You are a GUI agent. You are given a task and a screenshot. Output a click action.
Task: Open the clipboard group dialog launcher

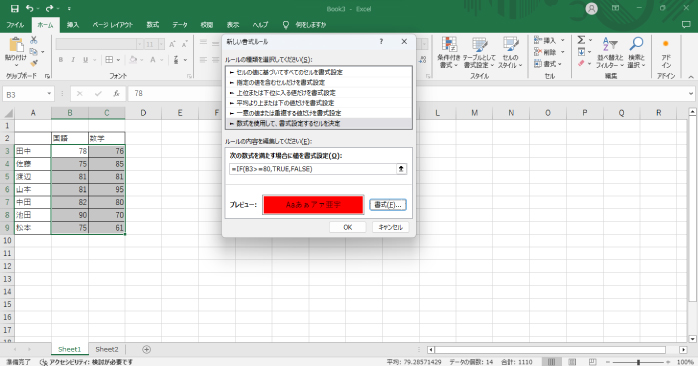[x=48, y=76]
